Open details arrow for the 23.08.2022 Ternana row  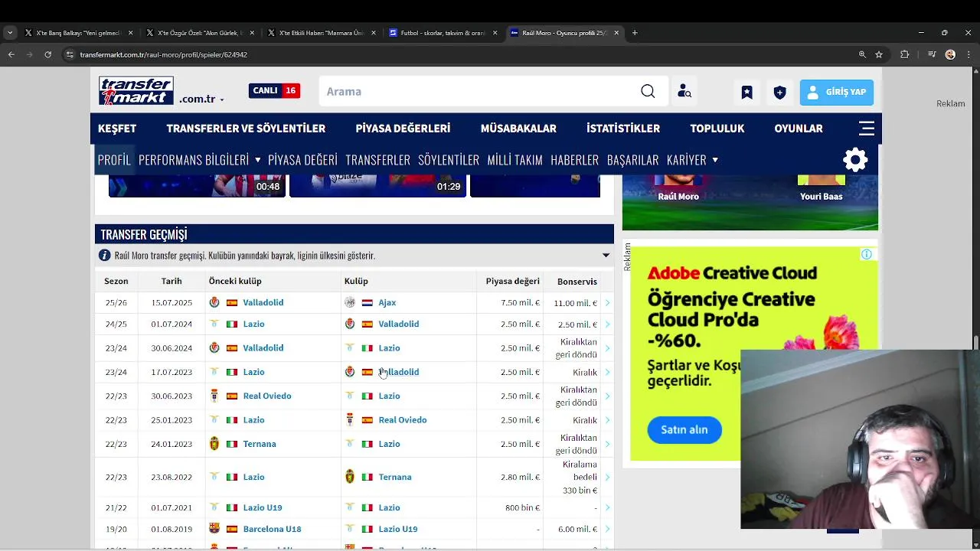tap(607, 478)
